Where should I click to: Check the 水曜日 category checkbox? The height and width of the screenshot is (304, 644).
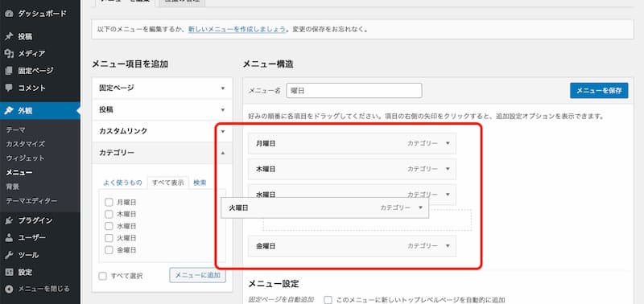click(x=109, y=226)
